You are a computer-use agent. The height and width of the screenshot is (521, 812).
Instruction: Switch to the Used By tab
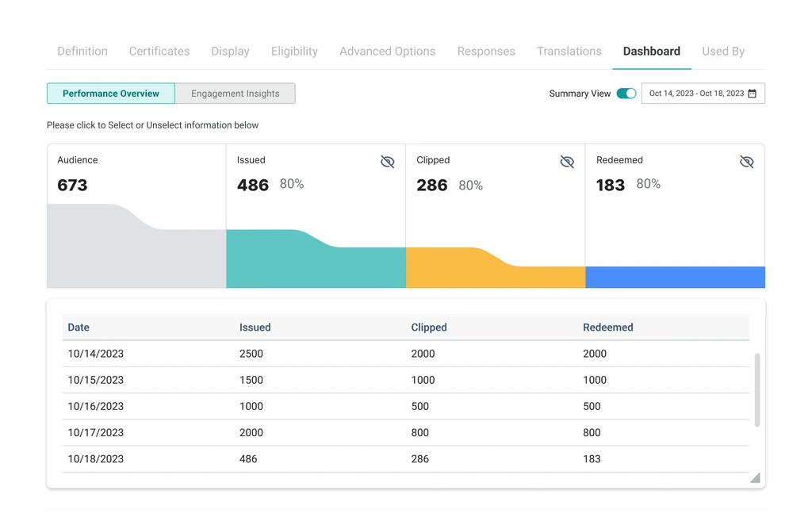(723, 52)
